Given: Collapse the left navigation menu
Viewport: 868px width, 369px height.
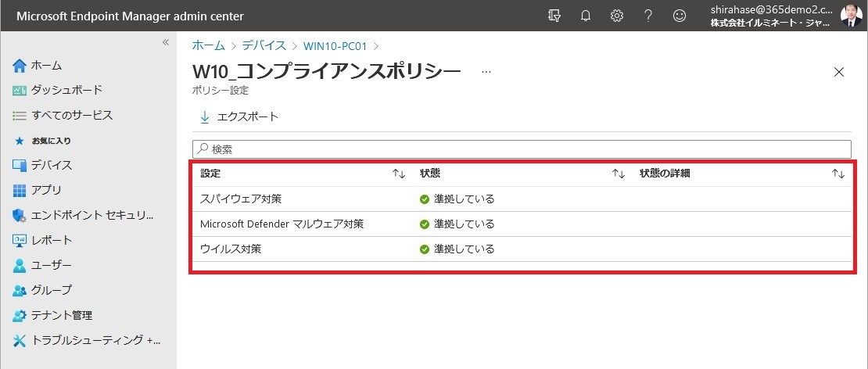Looking at the screenshot, I should (x=166, y=42).
